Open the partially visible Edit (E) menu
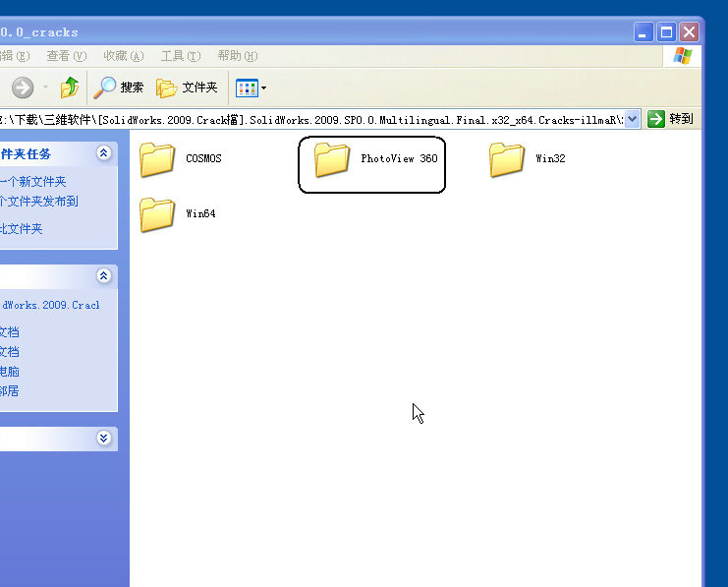This screenshot has width=728, height=587. [15, 56]
